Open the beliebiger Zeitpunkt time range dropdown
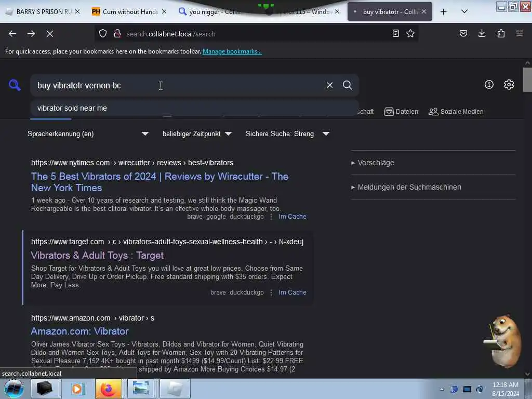The image size is (532, 399). pos(197,134)
